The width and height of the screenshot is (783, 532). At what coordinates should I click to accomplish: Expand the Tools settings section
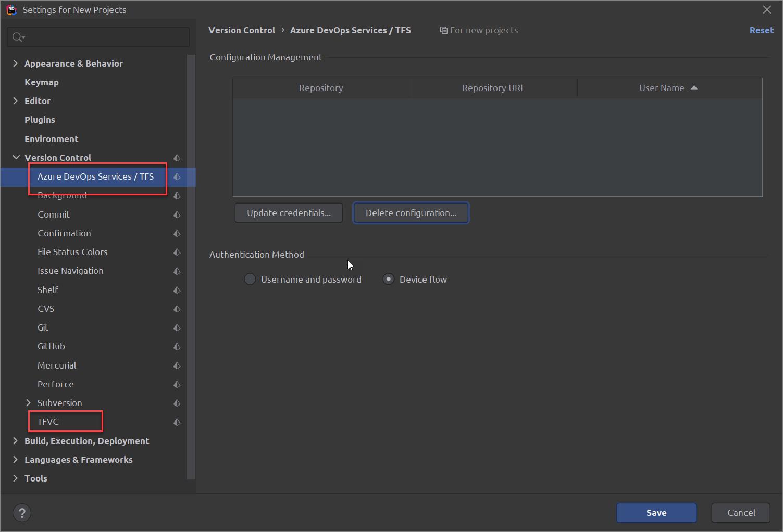click(x=15, y=478)
